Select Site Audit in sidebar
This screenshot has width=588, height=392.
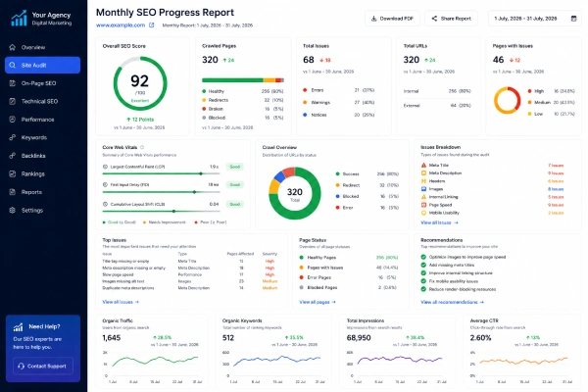[42, 65]
